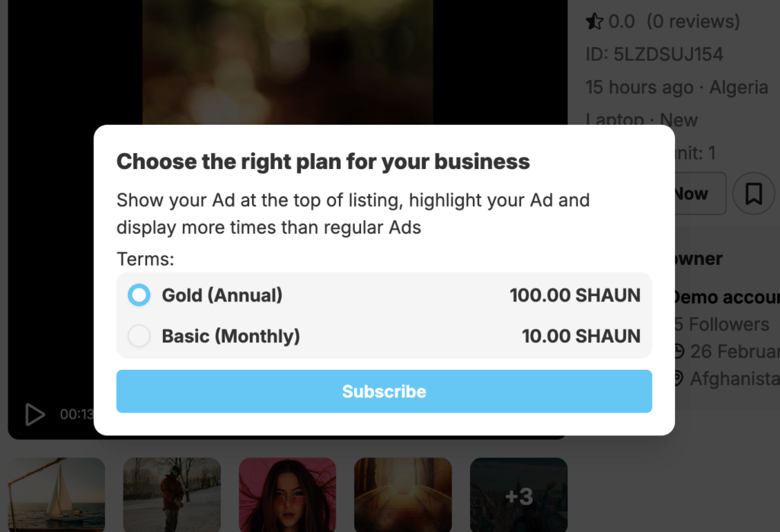Open the sailboat thumbnail image
The image size is (780, 532).
click(x=56, y=493)
